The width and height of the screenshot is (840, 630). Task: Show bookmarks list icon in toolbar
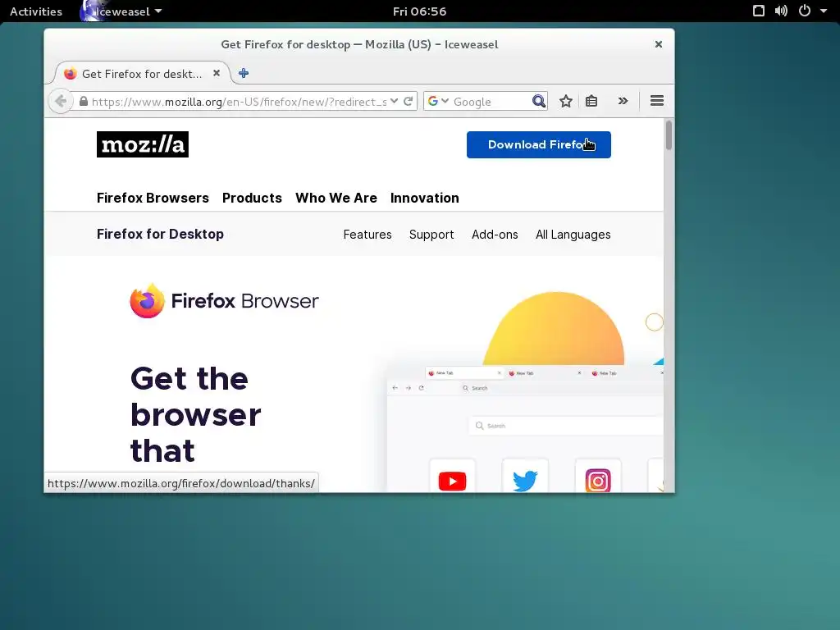pyautogui.click(x=591, y=101)
